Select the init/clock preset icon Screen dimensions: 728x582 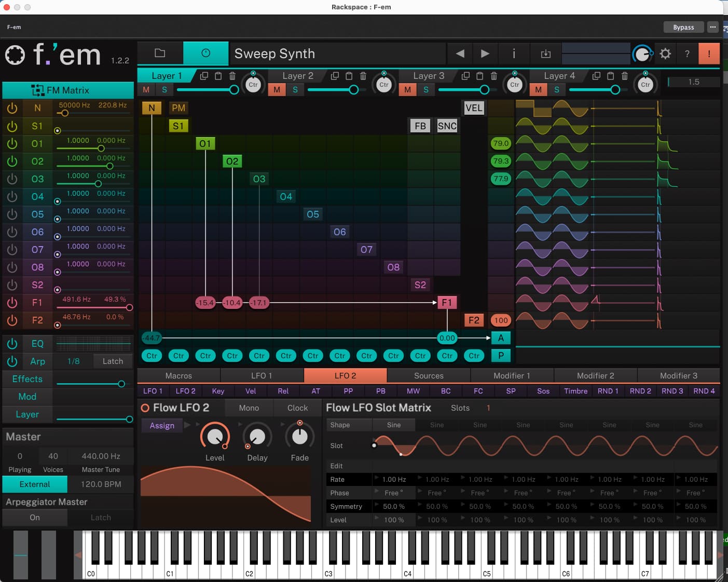point(206,53)
